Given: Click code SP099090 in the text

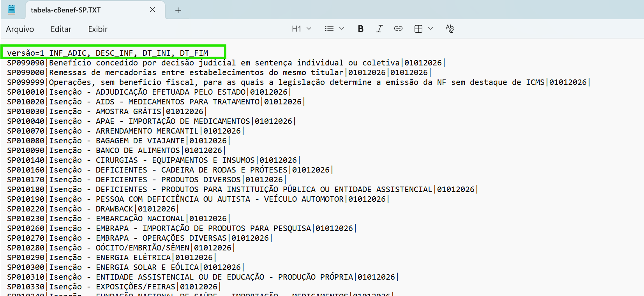Looking at the screenshot, I should (26, 63).
